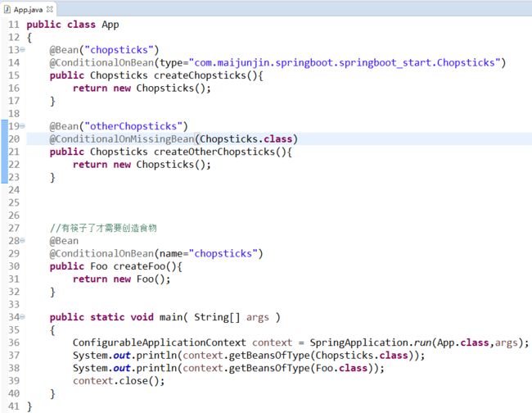Click the main method signature on line 34
This screenshot has height=413, width=532.
165,317
